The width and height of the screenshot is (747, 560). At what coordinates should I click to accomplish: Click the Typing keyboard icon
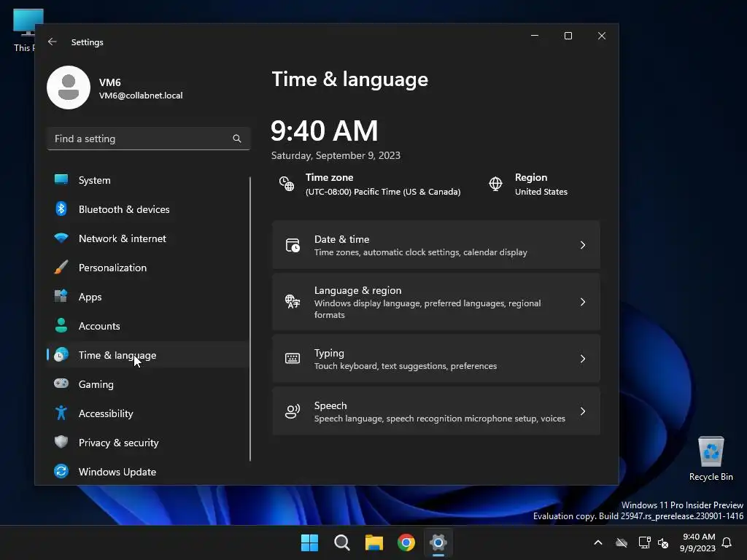tap(293, 359)
